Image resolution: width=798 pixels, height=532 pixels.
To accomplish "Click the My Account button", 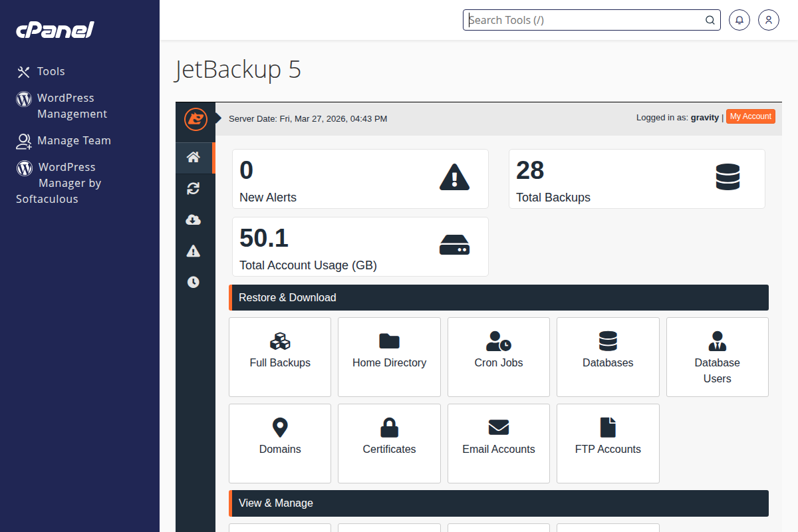I will click(x=751, y=116).
